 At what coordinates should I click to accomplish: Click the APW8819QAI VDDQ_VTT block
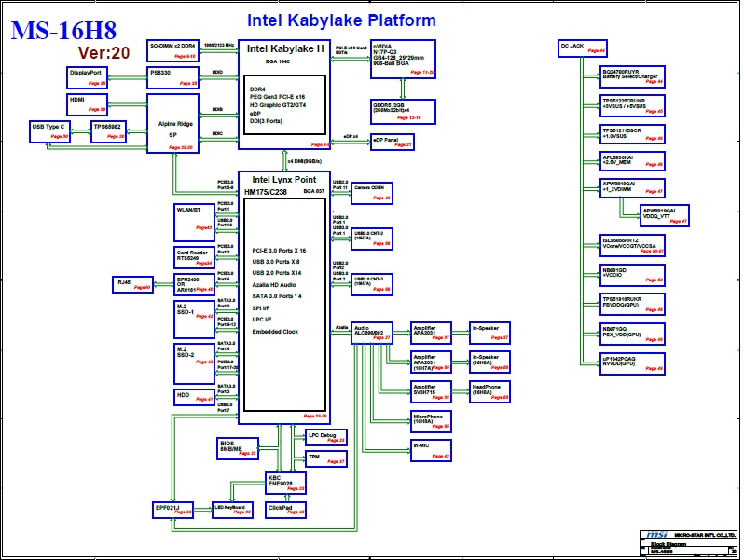665,216
